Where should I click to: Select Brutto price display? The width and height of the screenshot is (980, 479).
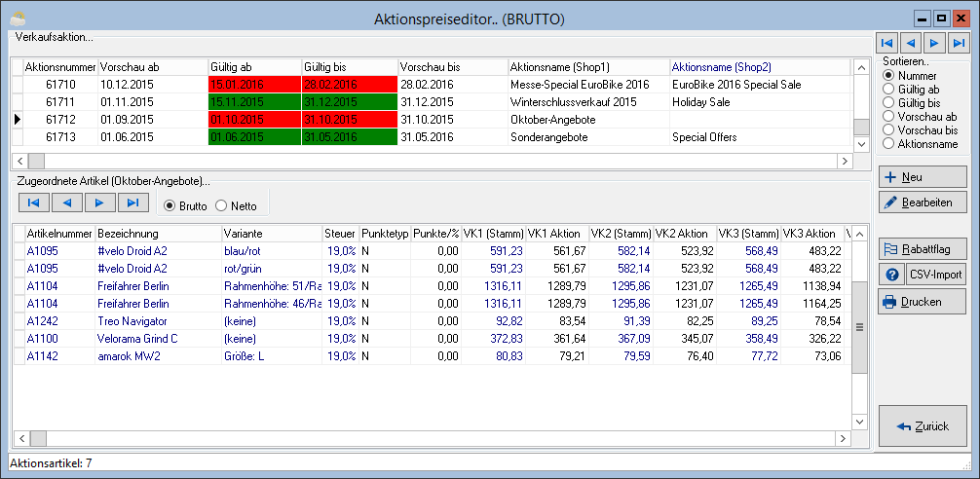(185, 205)
